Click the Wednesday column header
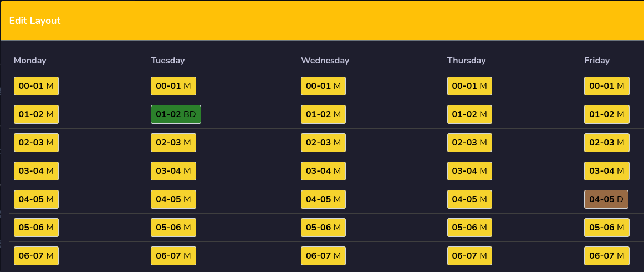Screen dimensions: 644x272 [325, 61]
